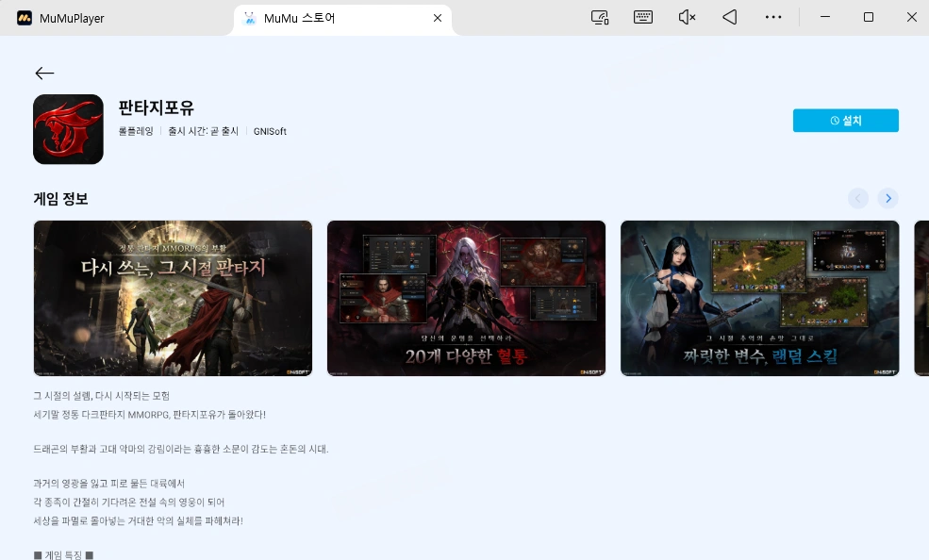Open the '다시 쓰는, 그 시절 판타지' screenshot
929x560 pixels.
click(x=173, y=298)
